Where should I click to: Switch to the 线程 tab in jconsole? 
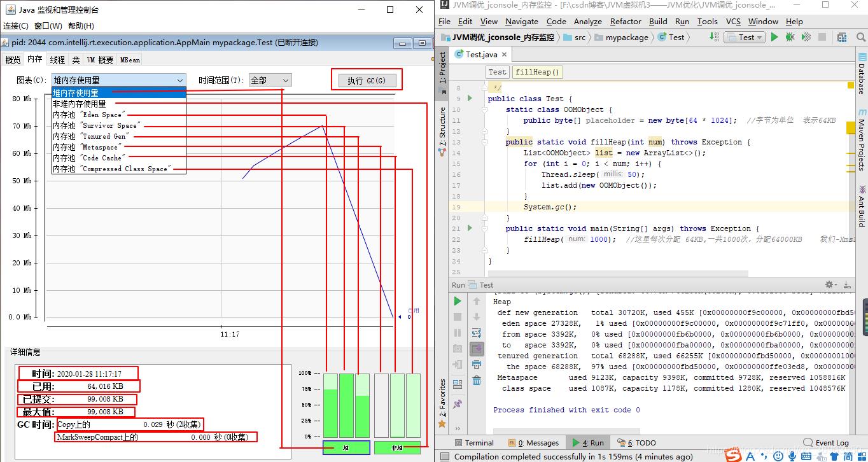point(57,59)
